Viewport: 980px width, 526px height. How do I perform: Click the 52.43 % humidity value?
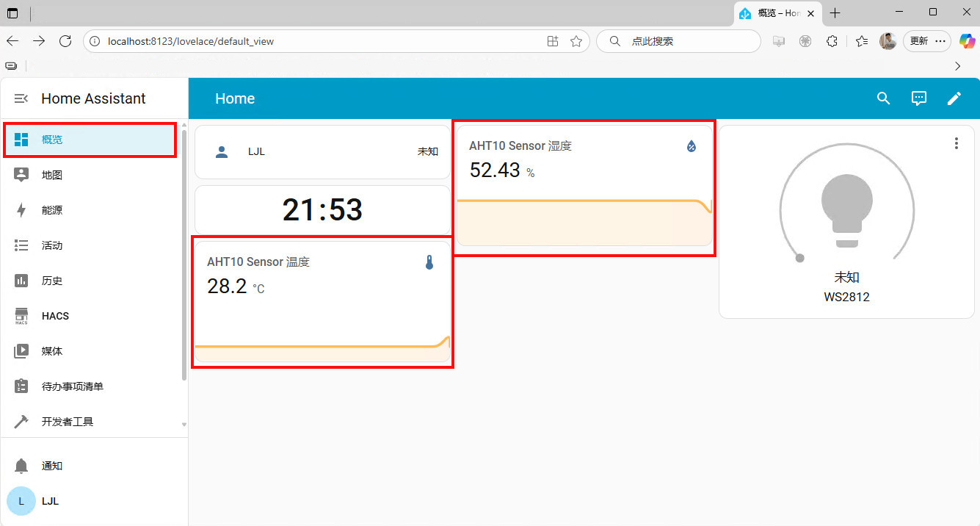coord(502,170)
